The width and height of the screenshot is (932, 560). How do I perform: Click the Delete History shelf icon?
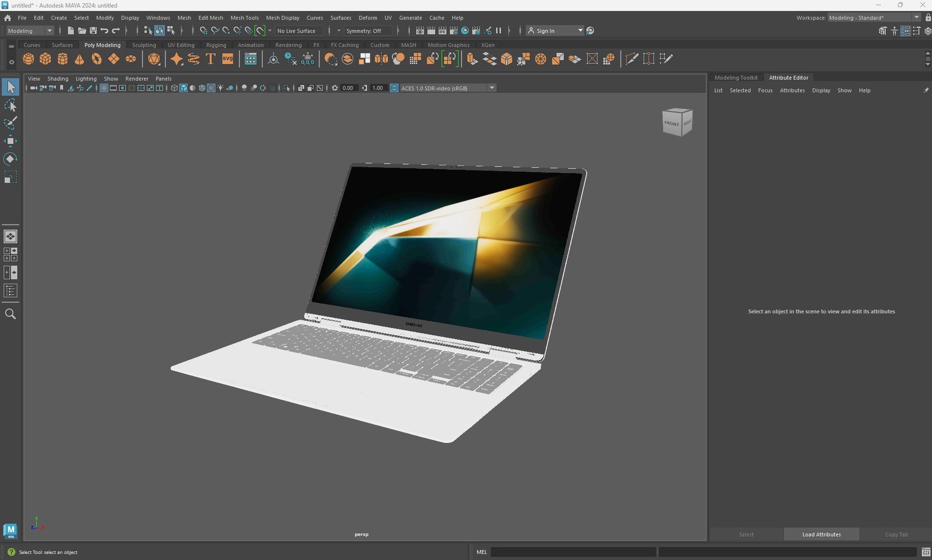point(290,59)
